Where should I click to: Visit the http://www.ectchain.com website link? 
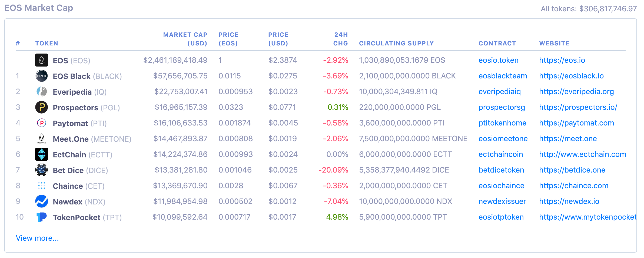(582, 154)
